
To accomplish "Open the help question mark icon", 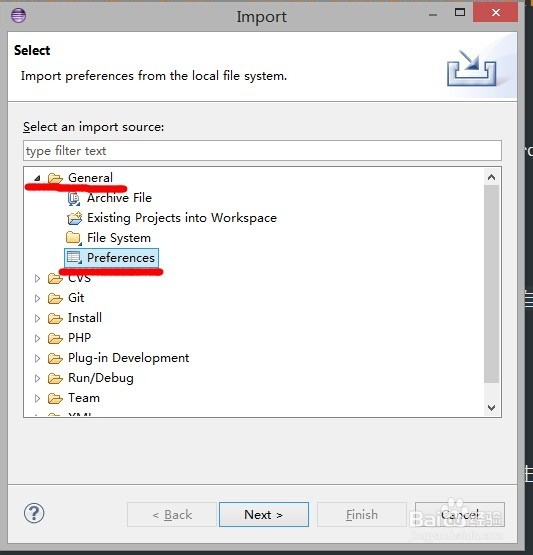I will [x=34, y=513].
